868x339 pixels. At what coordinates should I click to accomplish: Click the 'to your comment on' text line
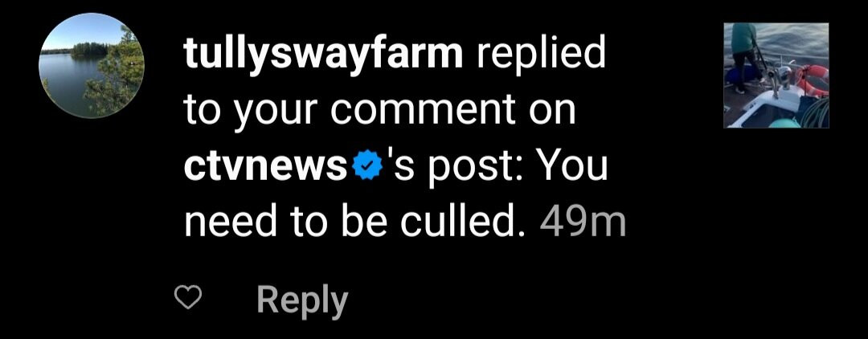click(x=379, y=112)
